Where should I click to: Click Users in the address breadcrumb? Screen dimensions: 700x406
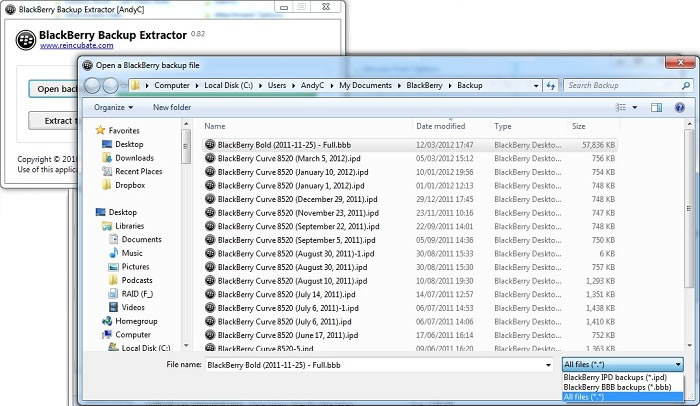coord(277,85)
